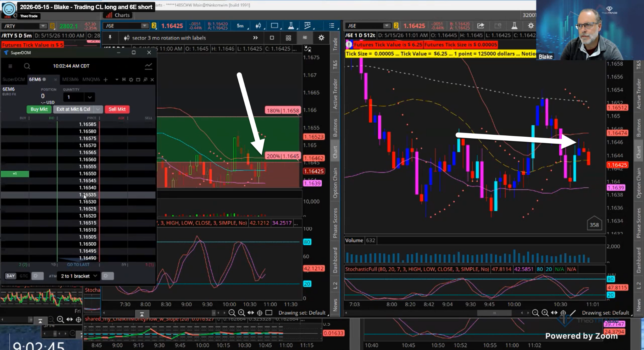Click the Sell Mkt button
Screen dimensions: 644x350
pyautogui.click(x=117, y=109)
